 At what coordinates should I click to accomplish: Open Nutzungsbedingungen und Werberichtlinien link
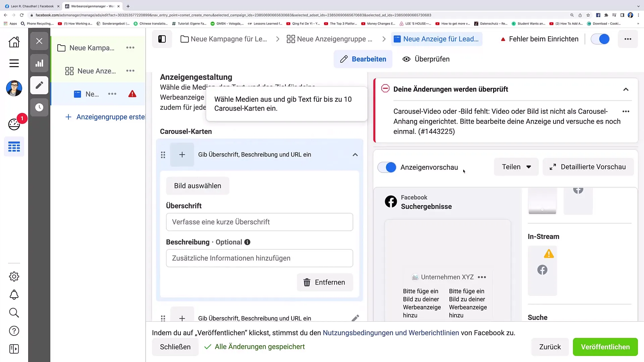391,333
